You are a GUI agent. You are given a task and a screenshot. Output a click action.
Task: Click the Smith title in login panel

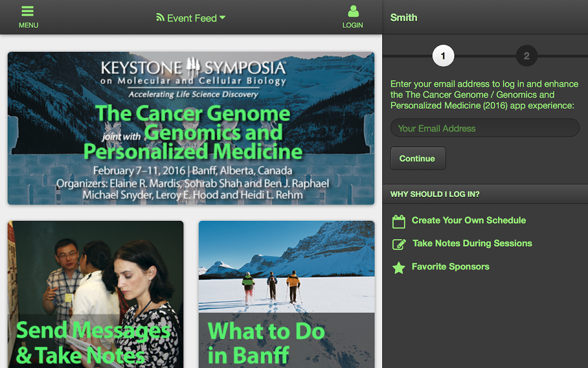(404, 17)
